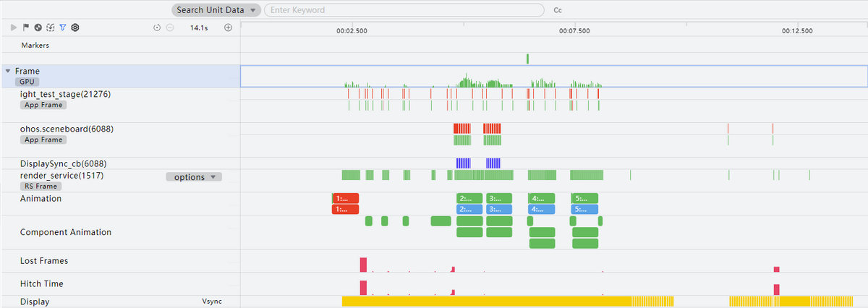
Task: Click the red animation block labeled 1
Action: tap(345, 198)
